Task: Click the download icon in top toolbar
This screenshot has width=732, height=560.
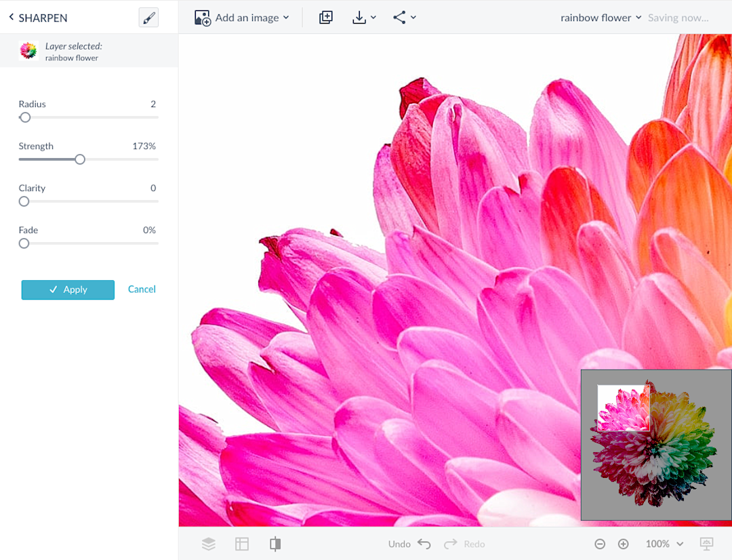Action: [x=360, y=17]
